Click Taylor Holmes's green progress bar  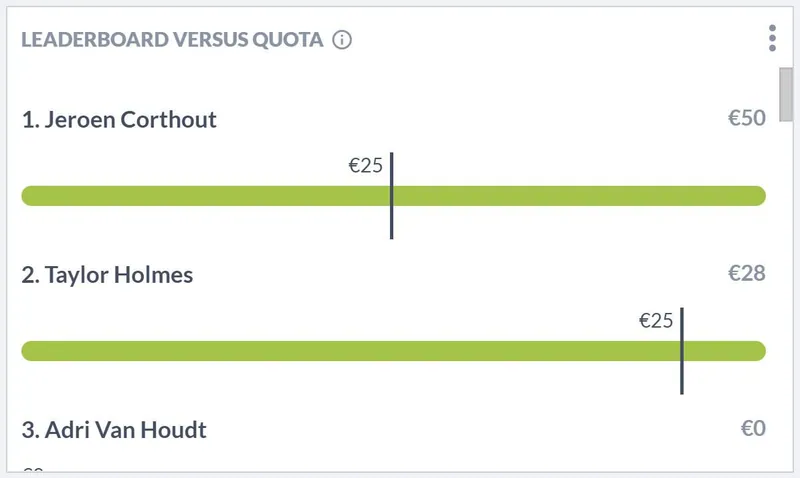pyautogui.click(x=393, y=351)
